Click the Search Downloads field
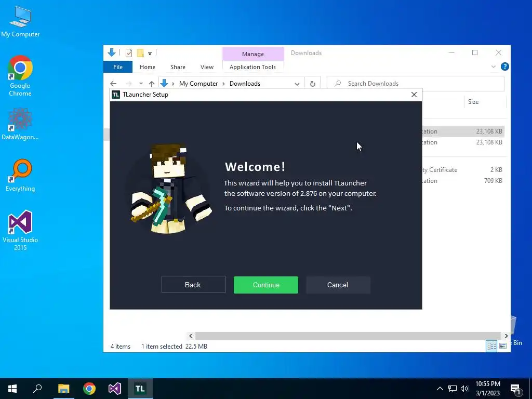The image size is (532, 399). point(415,84)
